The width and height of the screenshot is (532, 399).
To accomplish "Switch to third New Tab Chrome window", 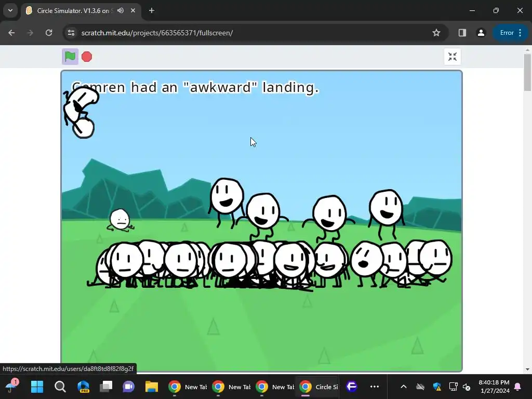I will [x=275, y=387].
